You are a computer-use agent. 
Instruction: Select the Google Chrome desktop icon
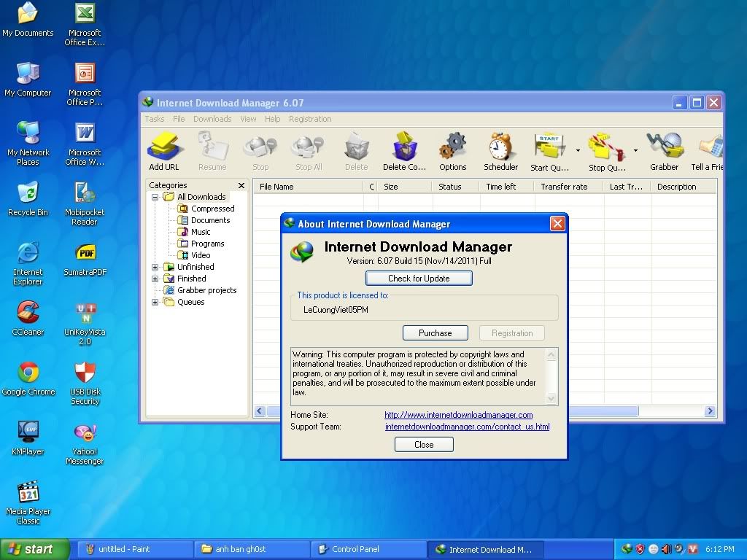point(28,379)
